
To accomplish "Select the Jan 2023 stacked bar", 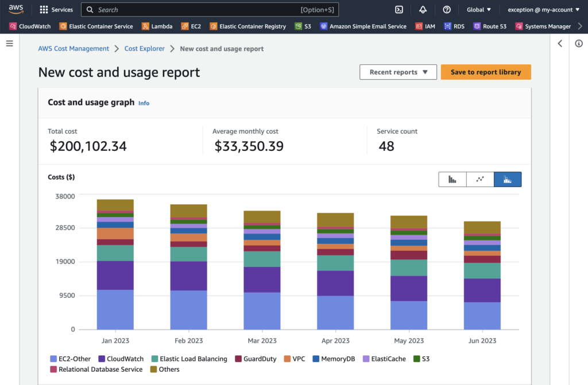I will (115, 265).
